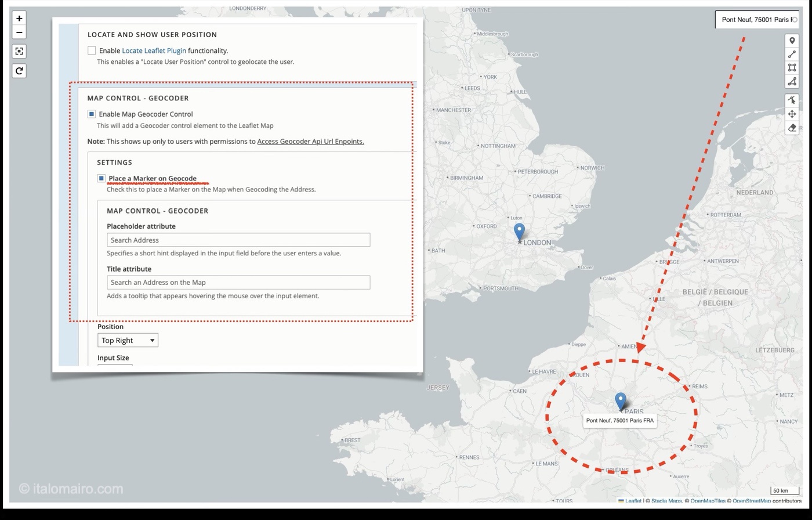Enable Locate Leaflet Plugin functionality
The width and height of the screenshot is (812, 520).
[92, 50]
